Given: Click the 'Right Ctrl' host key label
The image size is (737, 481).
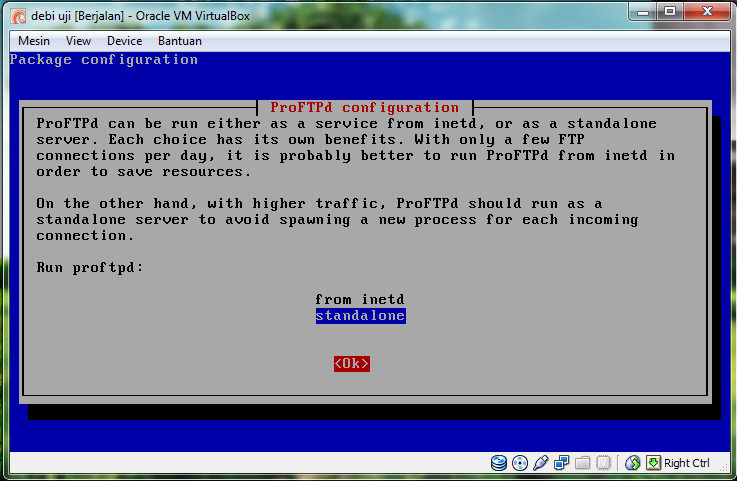Looking at the screenshot, I should [x=687, y=463].
